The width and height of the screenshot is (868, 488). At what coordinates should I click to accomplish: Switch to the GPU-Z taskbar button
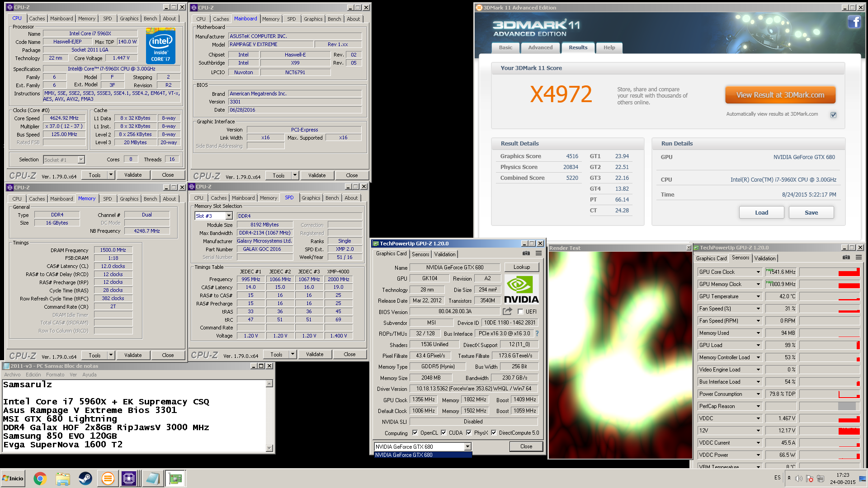[175, 479]
